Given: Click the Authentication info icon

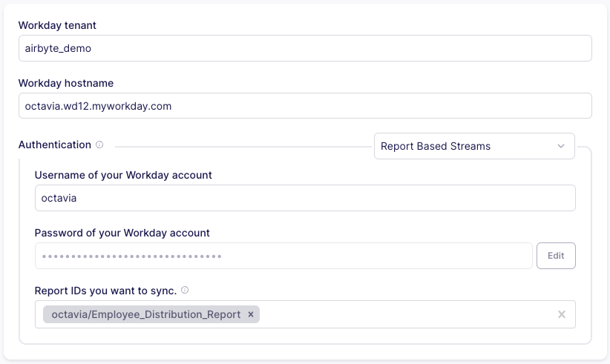Looking at the screenshot, I should click(99, 145).
